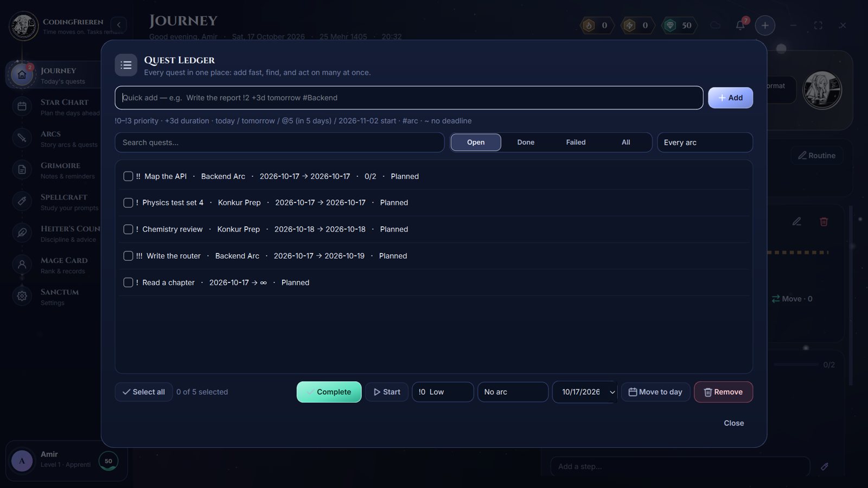
Task: Open the No arc dropdown
Action: [x=513, y=392]
